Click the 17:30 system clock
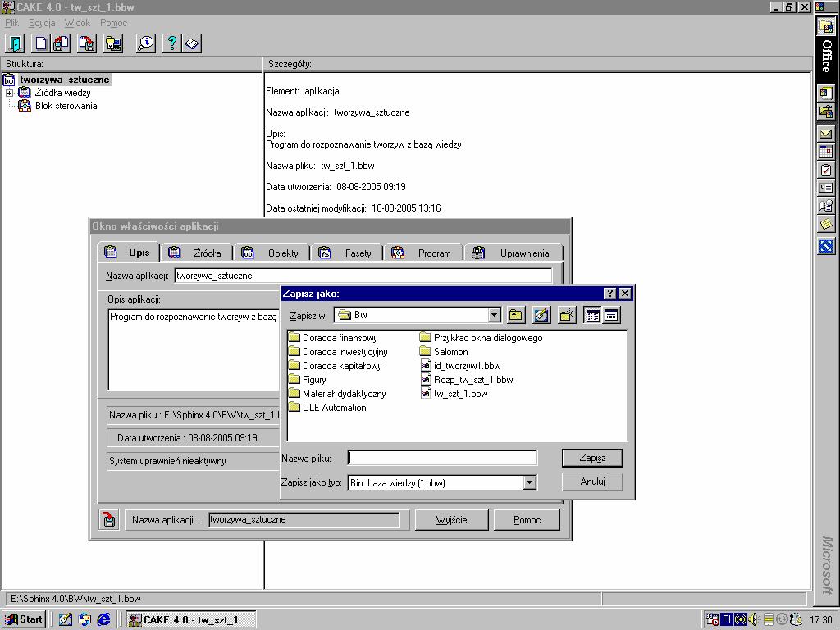Viewport: 840px width, 630px height. (x=820, y=620)
